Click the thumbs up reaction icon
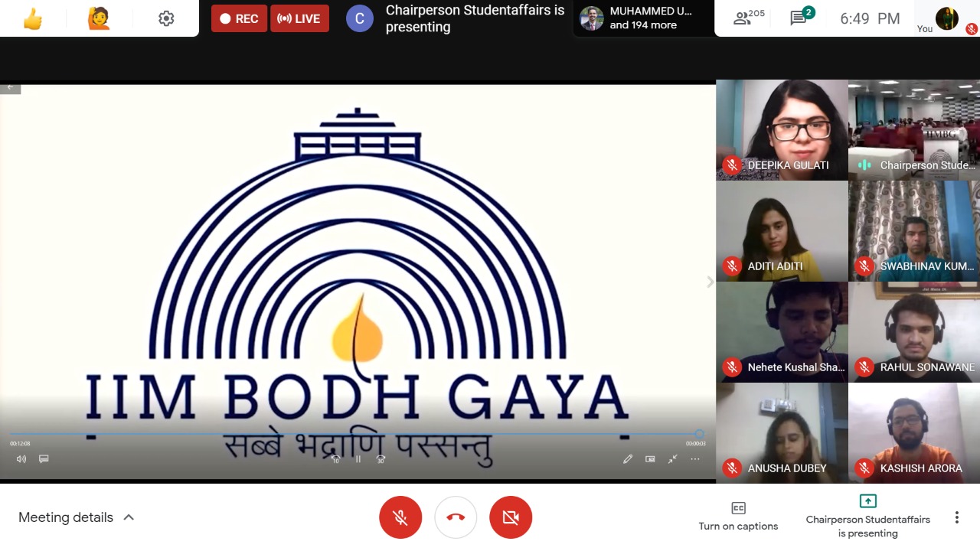This screenshot has height=551, width=980. pos(33,19)
